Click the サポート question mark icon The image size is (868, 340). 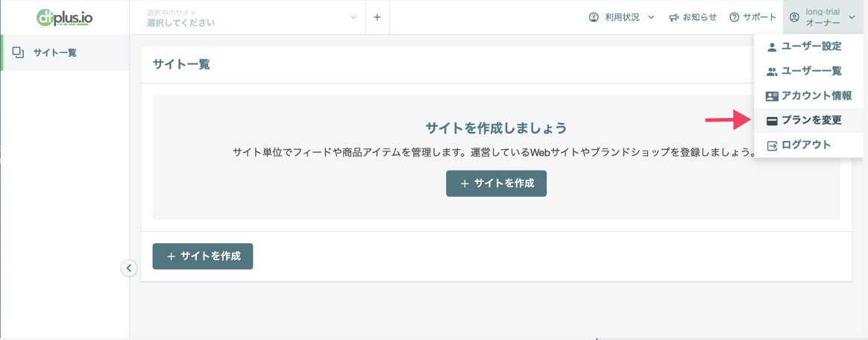tap(735, 17)
